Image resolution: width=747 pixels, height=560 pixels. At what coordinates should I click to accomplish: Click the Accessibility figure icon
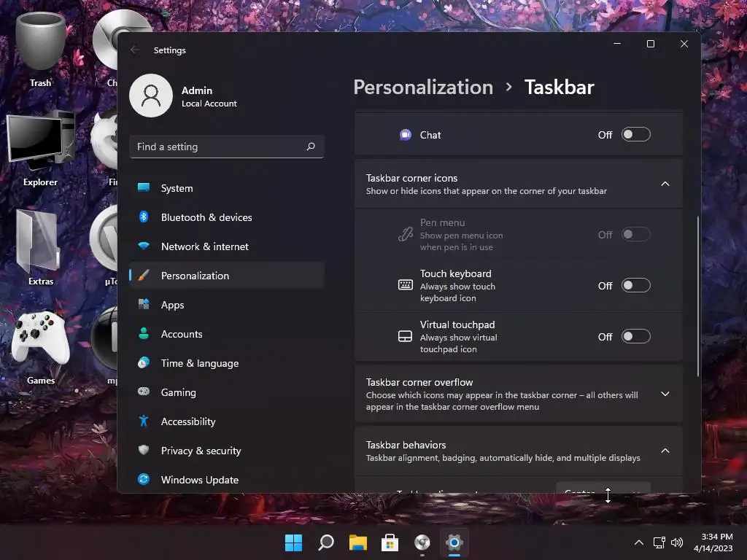click(x=144, y=421)
